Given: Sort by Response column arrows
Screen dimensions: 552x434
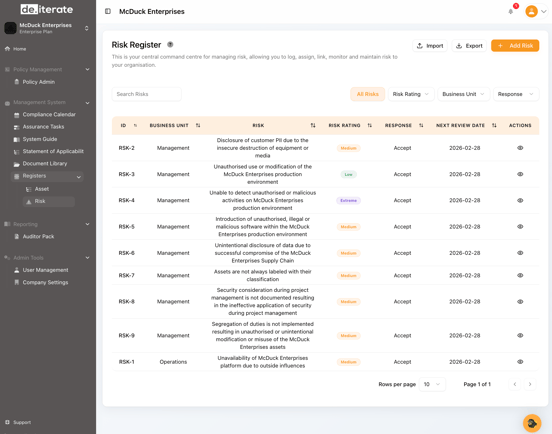Looking at the screenshot, I should pyautogui.click(x=421, y=125).
